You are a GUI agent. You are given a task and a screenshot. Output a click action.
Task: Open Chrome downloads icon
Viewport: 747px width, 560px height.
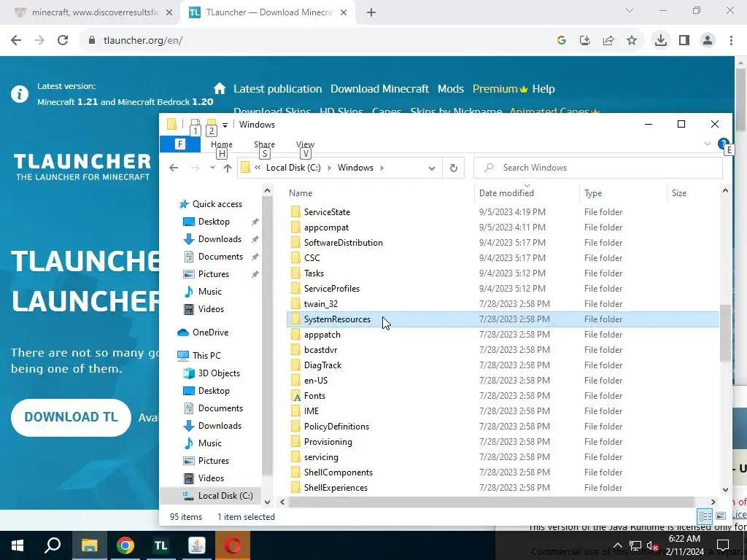coord(661,41)
